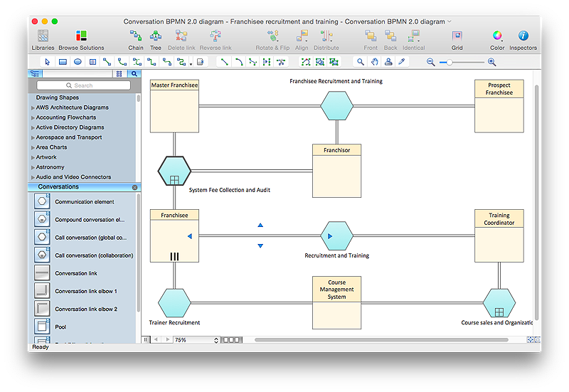Open the Libraries panel
569x392 pixels.
43,40
